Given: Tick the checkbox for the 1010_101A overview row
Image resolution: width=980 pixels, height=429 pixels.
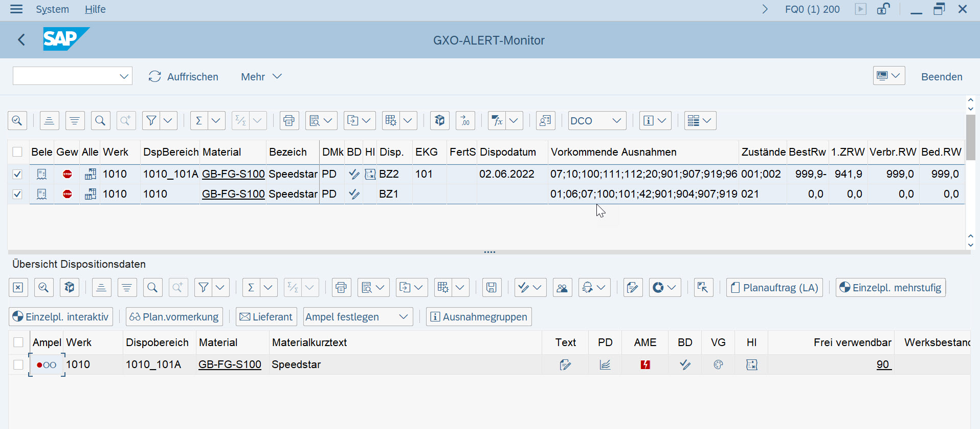Looking at the screenshot, I should pos(18,364).
